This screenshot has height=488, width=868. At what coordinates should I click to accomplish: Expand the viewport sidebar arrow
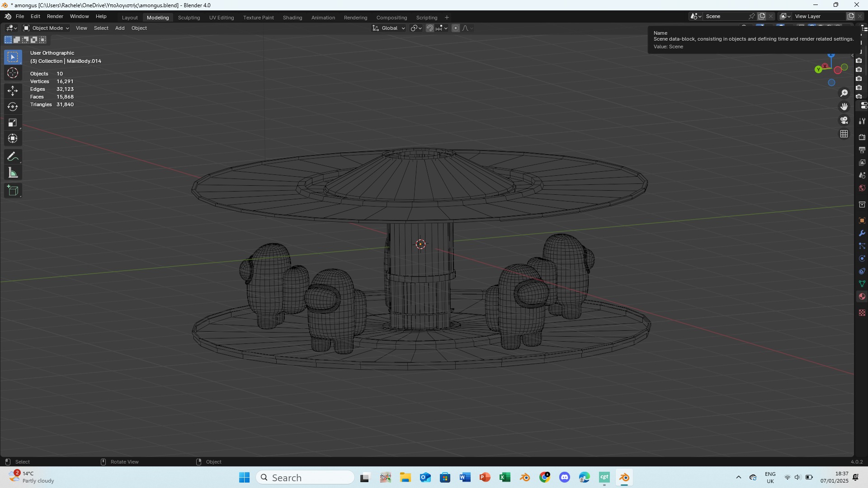pyautogui.click(x=852, y=56)
